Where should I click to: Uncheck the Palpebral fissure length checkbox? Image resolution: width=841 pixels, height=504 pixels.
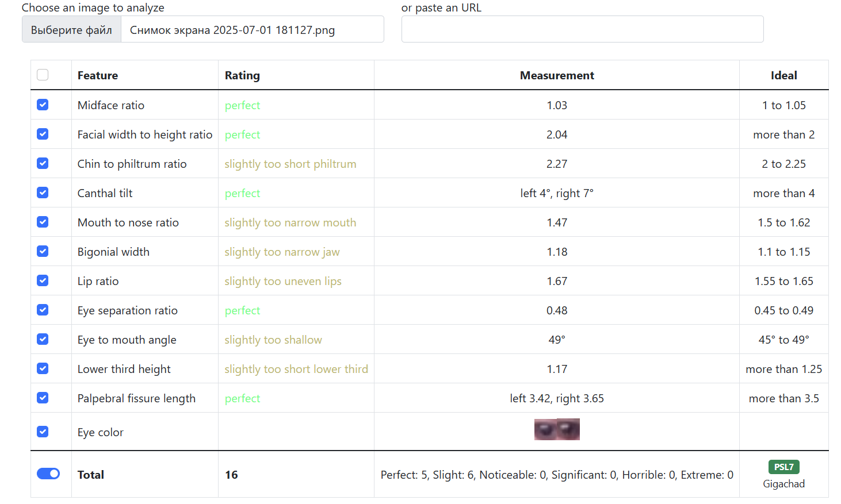[x=43, y=398]
